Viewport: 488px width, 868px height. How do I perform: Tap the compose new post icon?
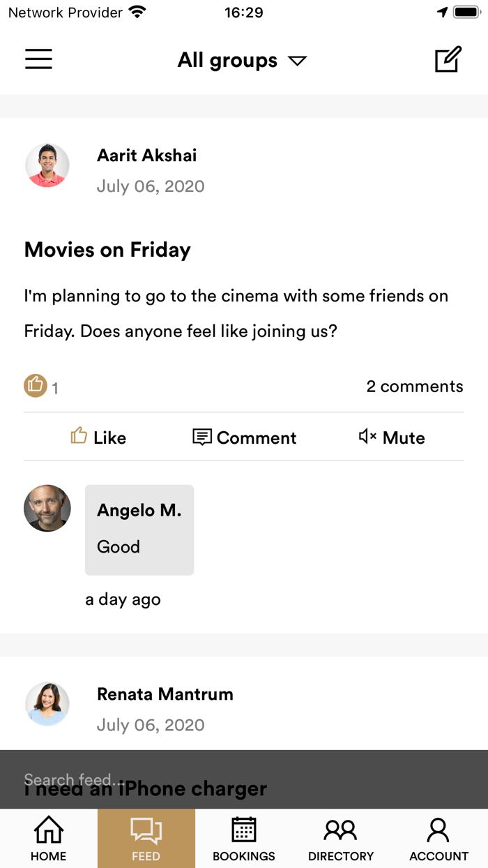point(448,59)
